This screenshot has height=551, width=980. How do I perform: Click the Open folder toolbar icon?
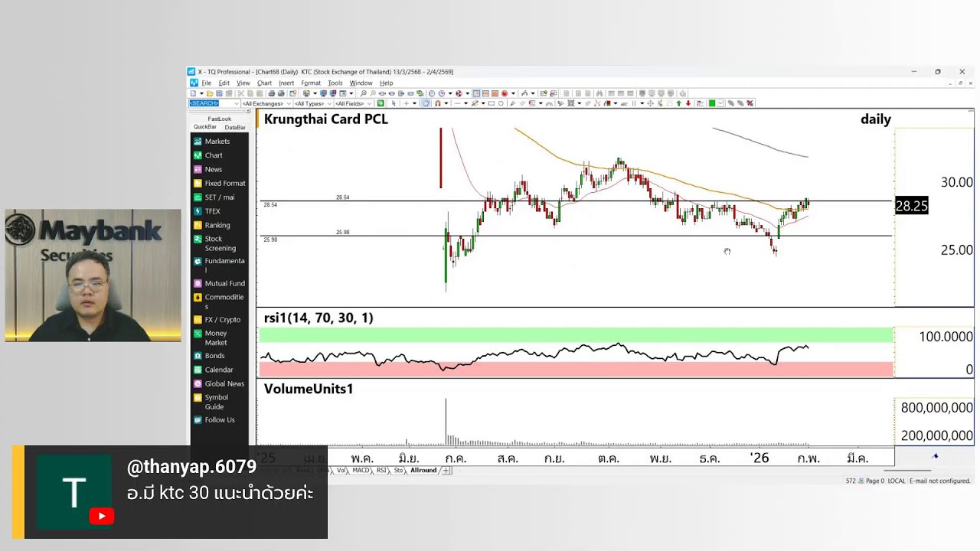tap(210, 93)
